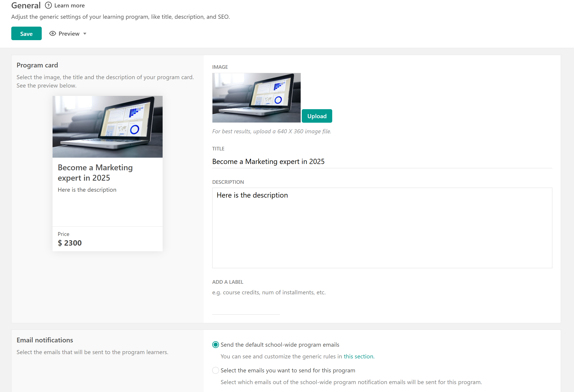
Task: Click the Learn more help icon
Action: [x=48, y=5]
